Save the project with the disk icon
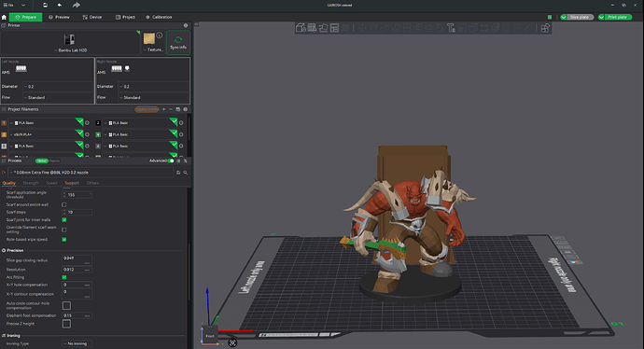This screenshot has height=349, width=644. pyautogui.click(x=45, y=6)
